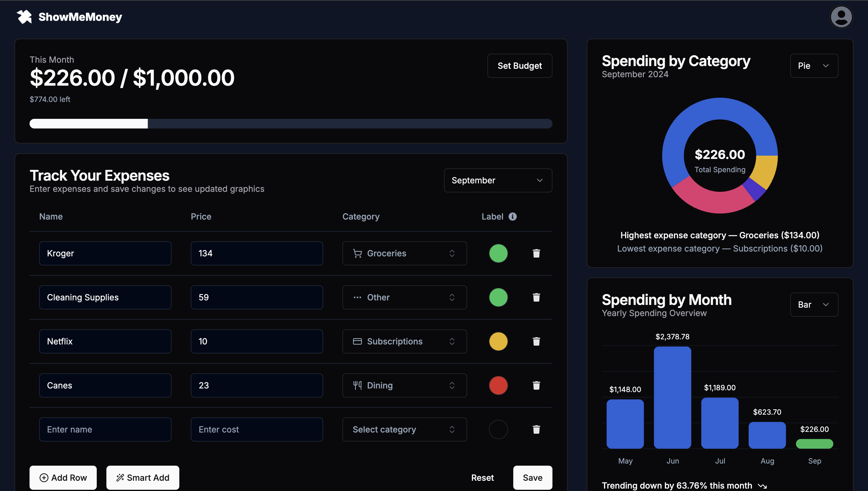Click the red label of Canes
868x491 pixels.
click(498, 385)
